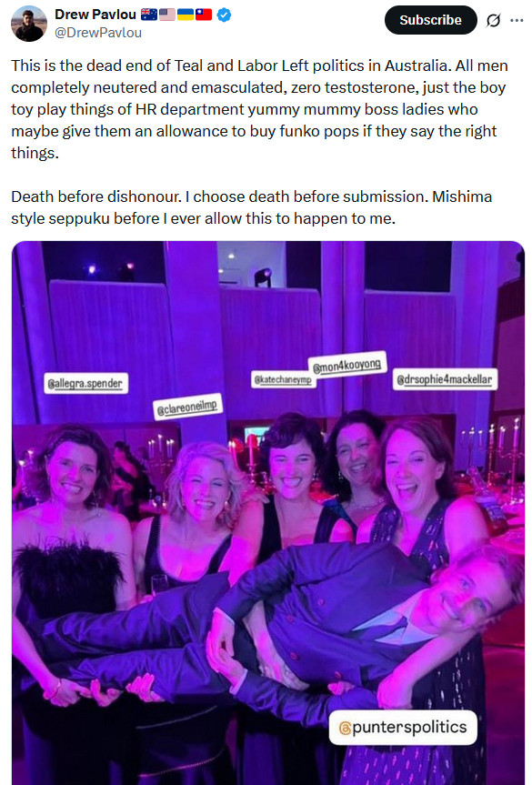Open the attached party photo
The height and width of the screenshot is (785, 532).
click(267, 513)
